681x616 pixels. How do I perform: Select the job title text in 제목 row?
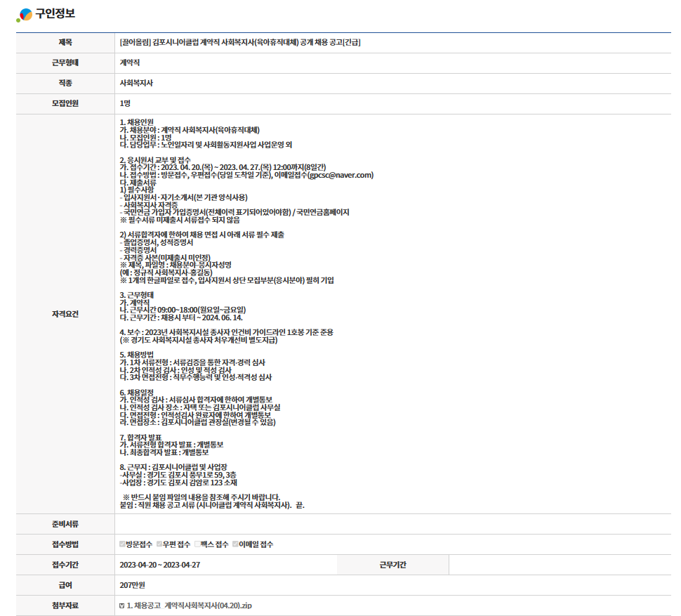[239, 42]
